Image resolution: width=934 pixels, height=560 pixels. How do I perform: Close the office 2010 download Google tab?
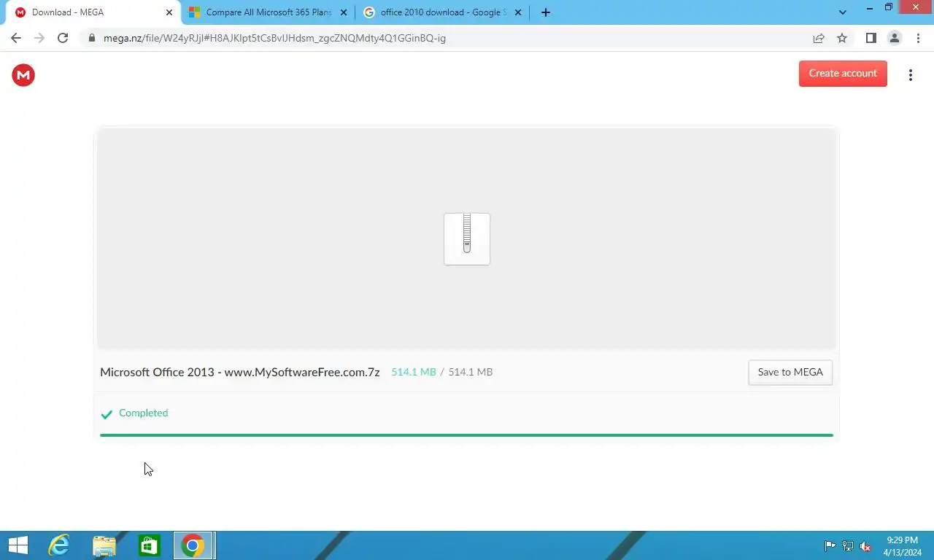(x=518, y=12)
